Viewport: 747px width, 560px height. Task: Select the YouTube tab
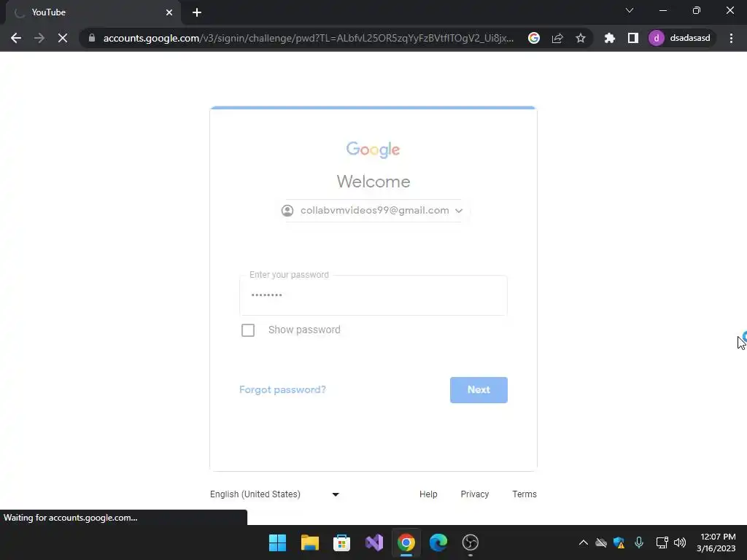(x=93, y=12)
